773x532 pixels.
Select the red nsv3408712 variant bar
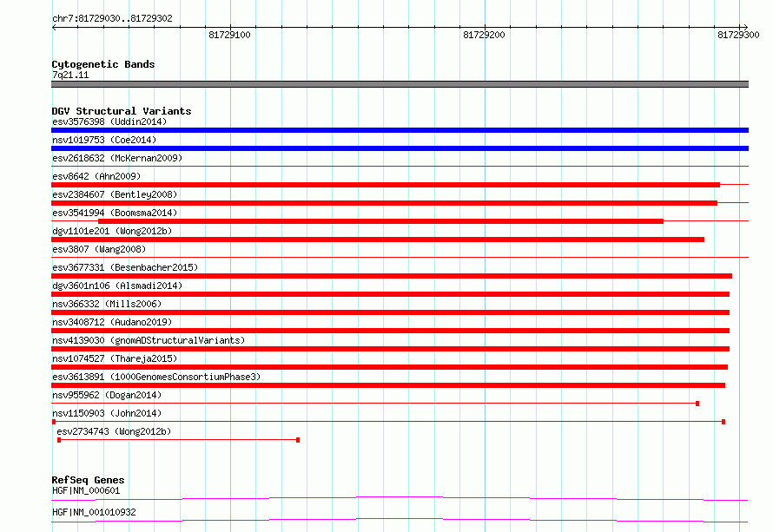391,331
